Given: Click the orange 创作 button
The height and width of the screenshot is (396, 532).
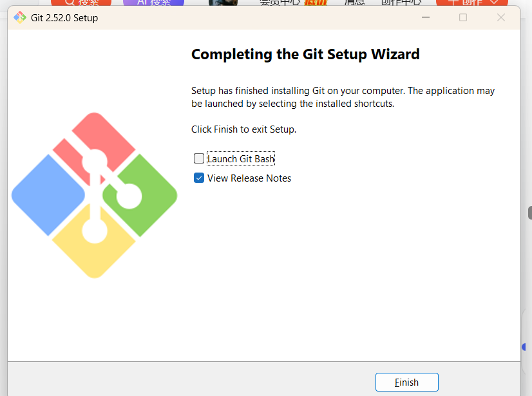Looking at the screenshot, I should pyautogui.click(x=472, y=3).
